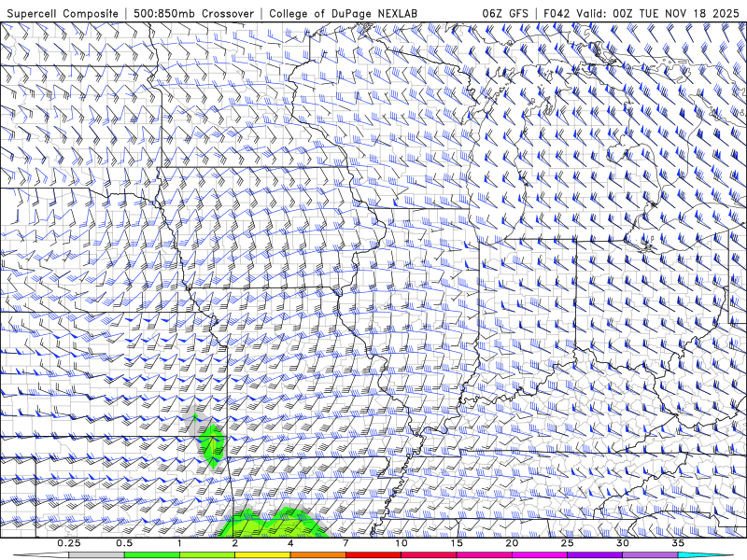Click the "06Z GFS" model run text
Image resolution: width=747 pixels, height=560 pixels.
click(505, 13)
